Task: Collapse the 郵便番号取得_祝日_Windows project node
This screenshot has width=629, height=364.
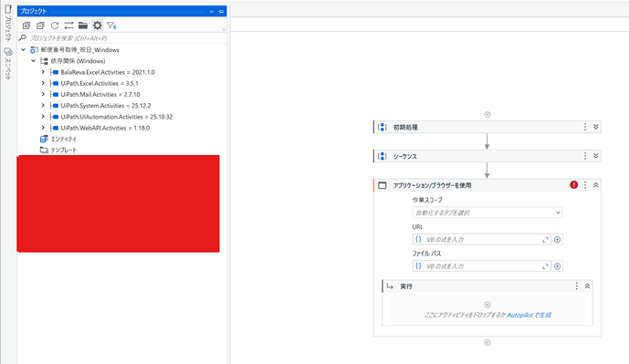Action: [23, 49]
